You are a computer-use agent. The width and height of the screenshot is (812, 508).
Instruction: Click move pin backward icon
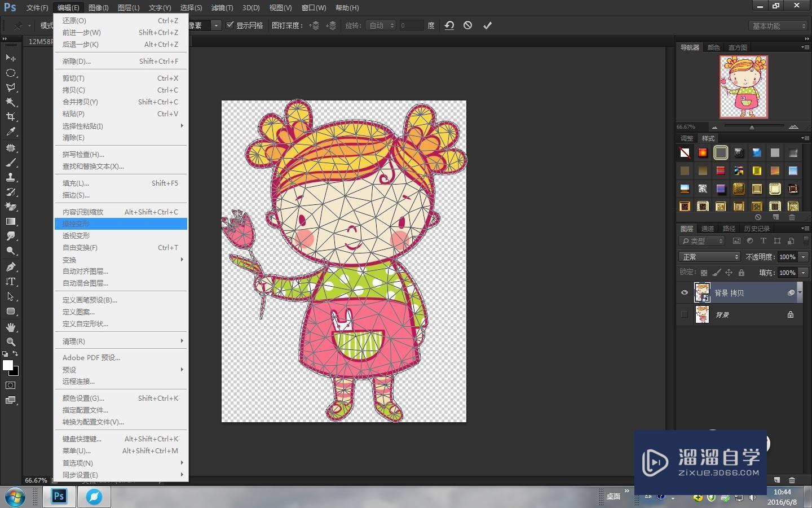click(332, 25)
